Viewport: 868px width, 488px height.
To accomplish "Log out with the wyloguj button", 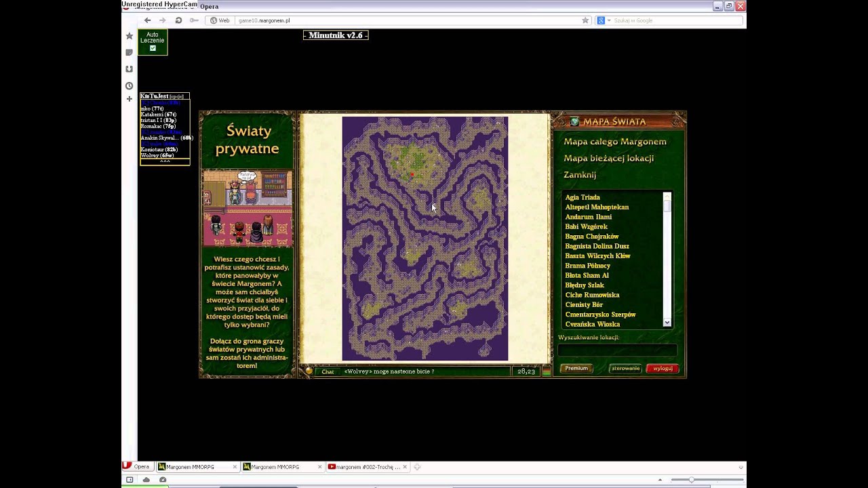I will click(x=663, y=368).
